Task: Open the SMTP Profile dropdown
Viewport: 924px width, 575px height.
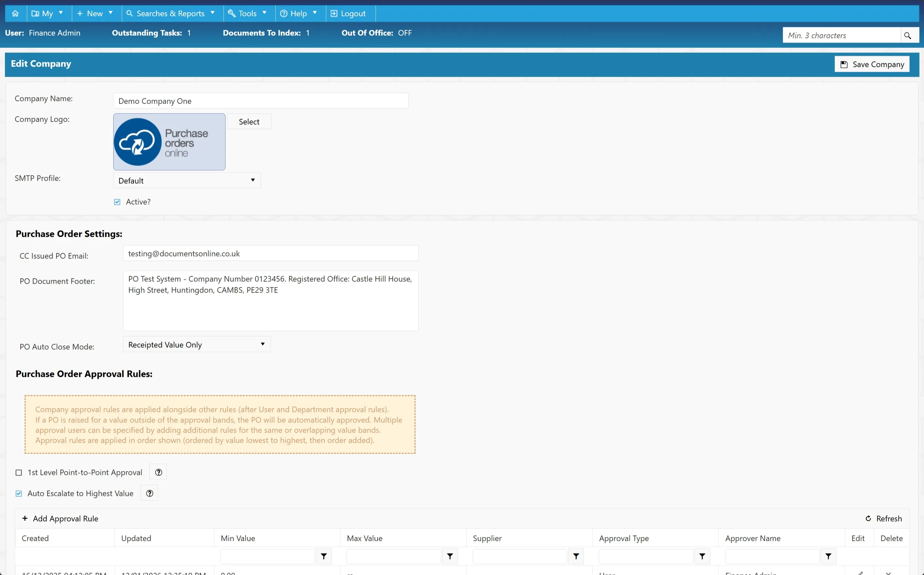Action: coord(187,180)
